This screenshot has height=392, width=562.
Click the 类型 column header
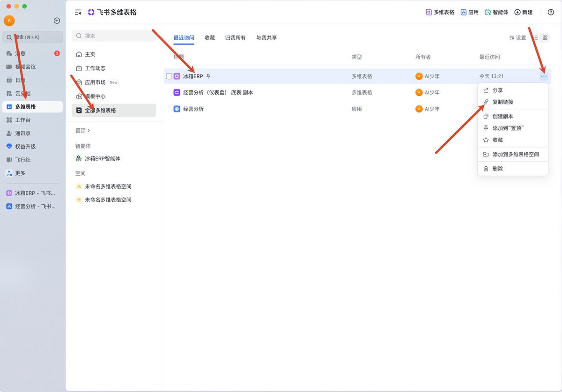coord(357,57)
